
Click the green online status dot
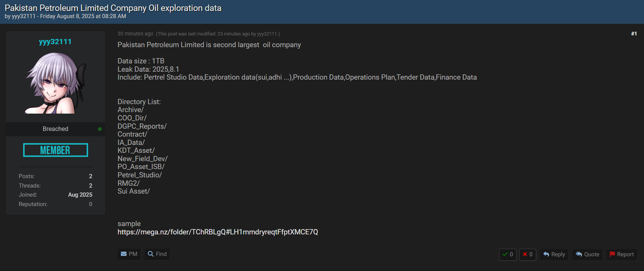(100, 129)
